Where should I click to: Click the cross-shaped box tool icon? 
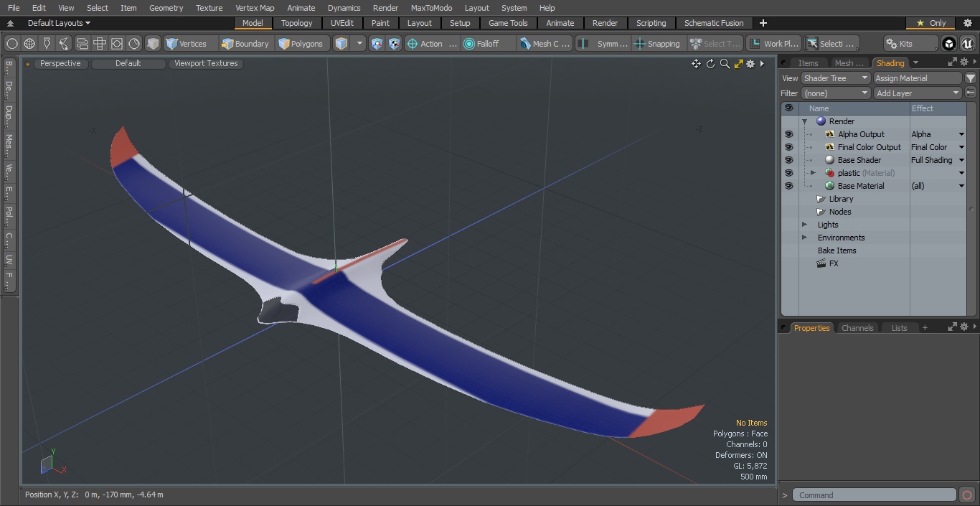coord(100,44)
